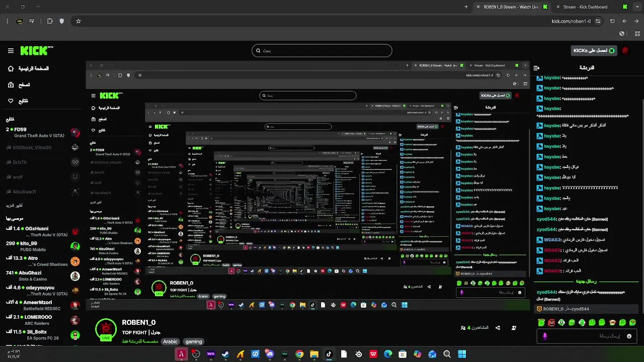The image size is (644, 362).
Task: Open recommended channel odayyouyou
Action: (x=43, y=291)
